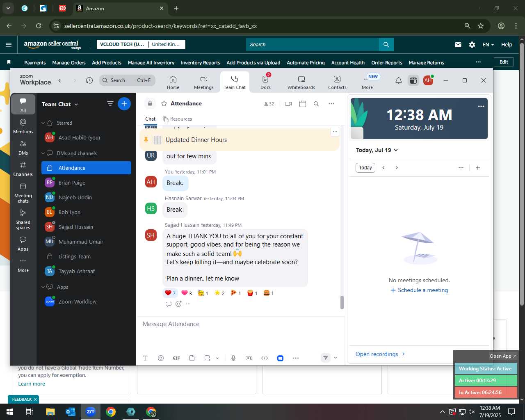The height and width of the screenshot is (420, 525).
Task: Click the chat list filter icon
Action: 110,104
